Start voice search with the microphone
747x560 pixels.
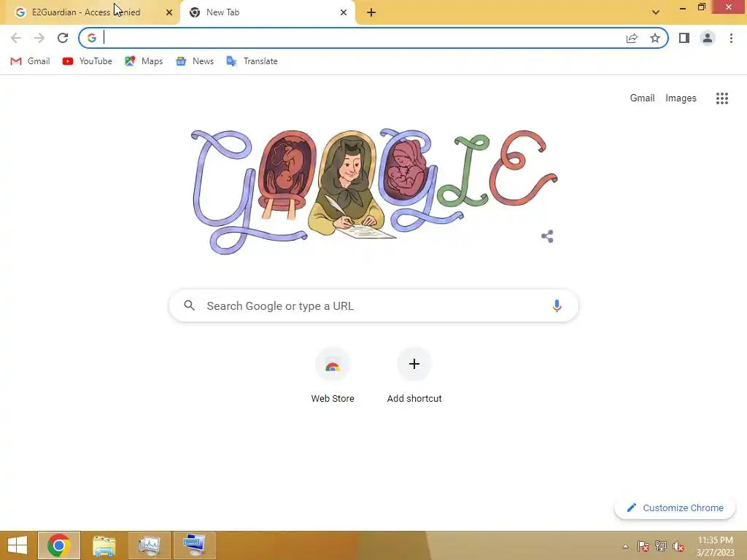click(x=557, y=306)
